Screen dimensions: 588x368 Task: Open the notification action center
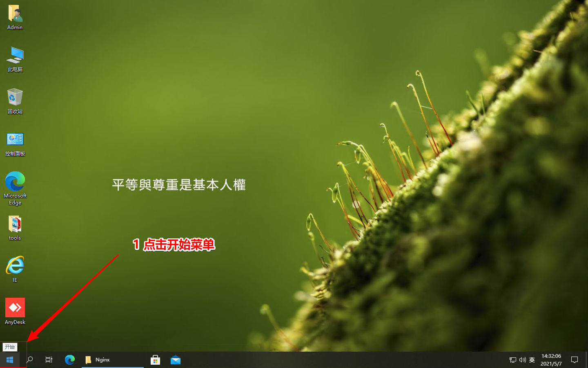click(x=575, y=360)
